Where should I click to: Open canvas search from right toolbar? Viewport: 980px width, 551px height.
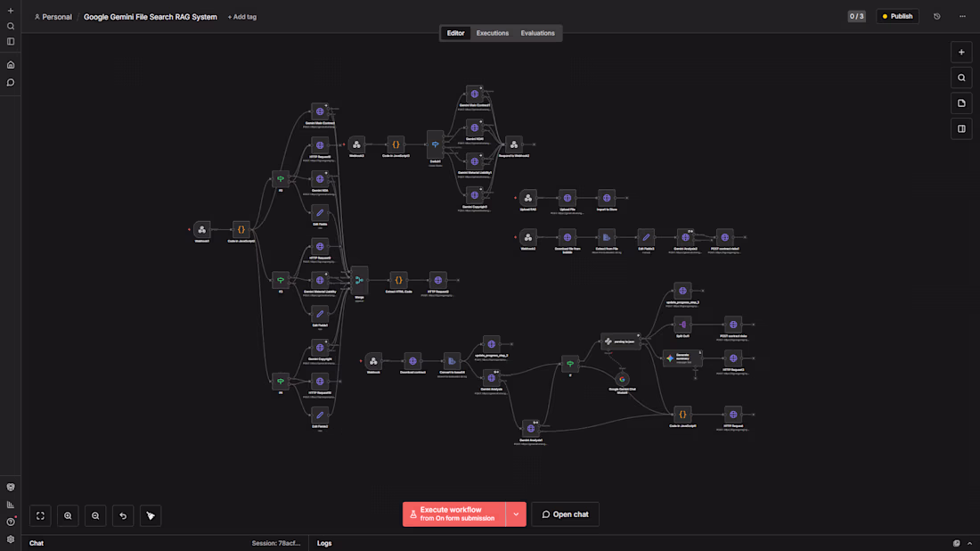961,78
